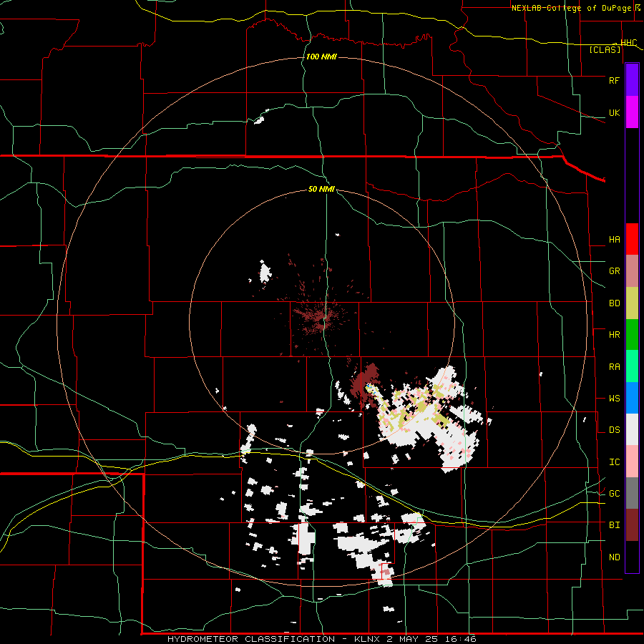Image resolution: width=644 pixels, height=644 pixels.
Task: Click the RF legend label
Action: click(614, 80)
